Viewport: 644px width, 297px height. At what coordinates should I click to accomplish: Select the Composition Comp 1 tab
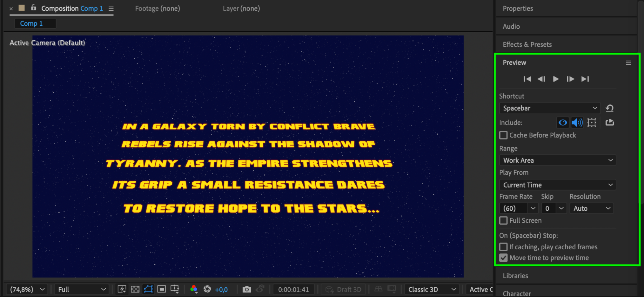coord(72,8)
